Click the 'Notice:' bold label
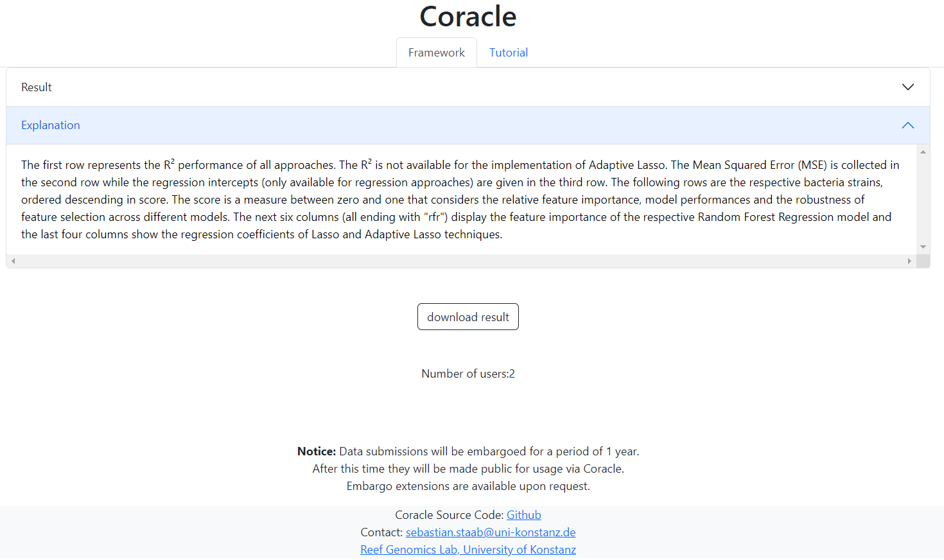Image resolution: width=944 pixels, height=560 pixels. point(317,451)
